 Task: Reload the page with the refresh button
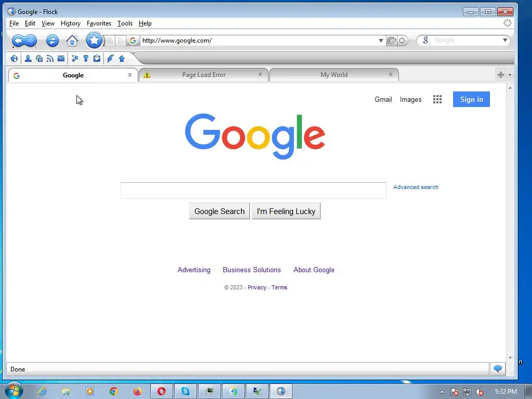pos(52,41)
